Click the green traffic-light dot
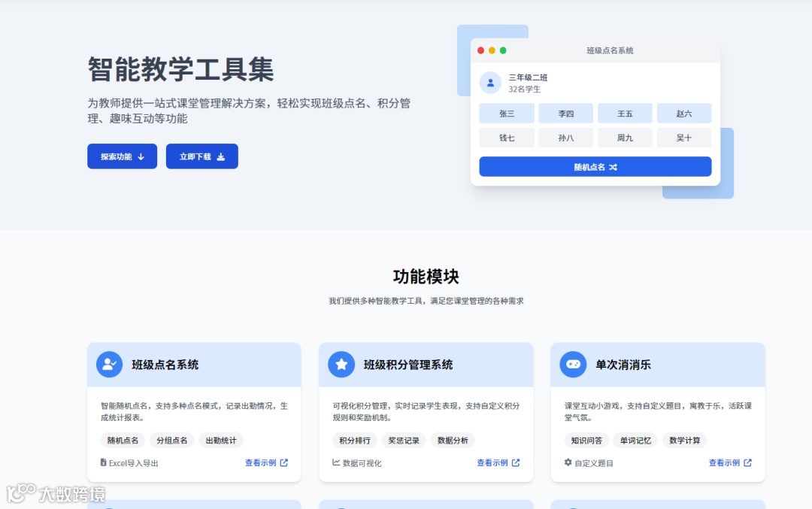The width and height of the screenshot is (812, 509). click(503, 50)
